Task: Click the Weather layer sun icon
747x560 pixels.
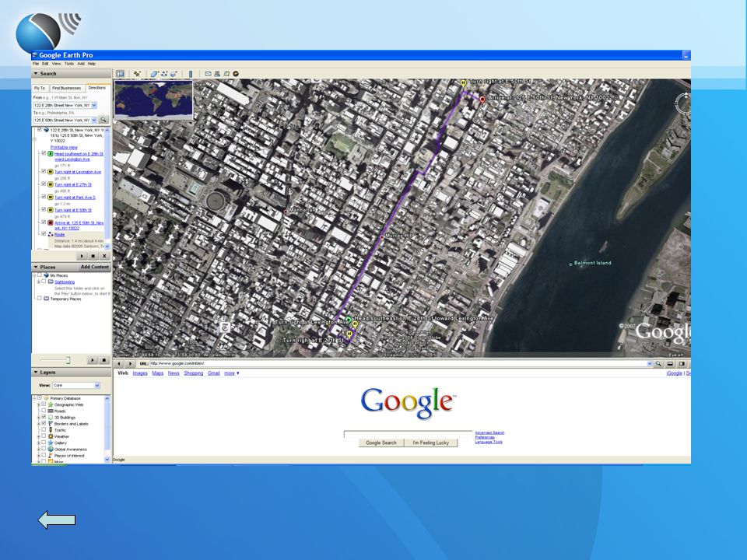Action: point(51,436)
